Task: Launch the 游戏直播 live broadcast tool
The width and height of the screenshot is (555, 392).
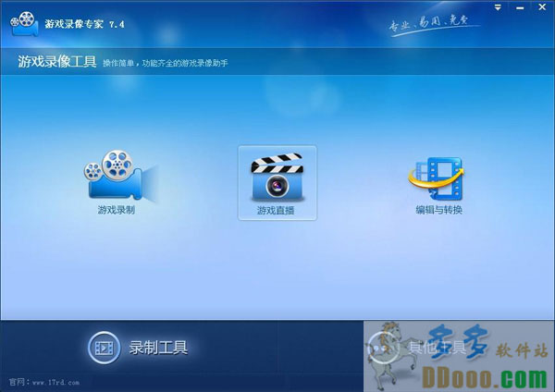Action: (x=277, y=183)
